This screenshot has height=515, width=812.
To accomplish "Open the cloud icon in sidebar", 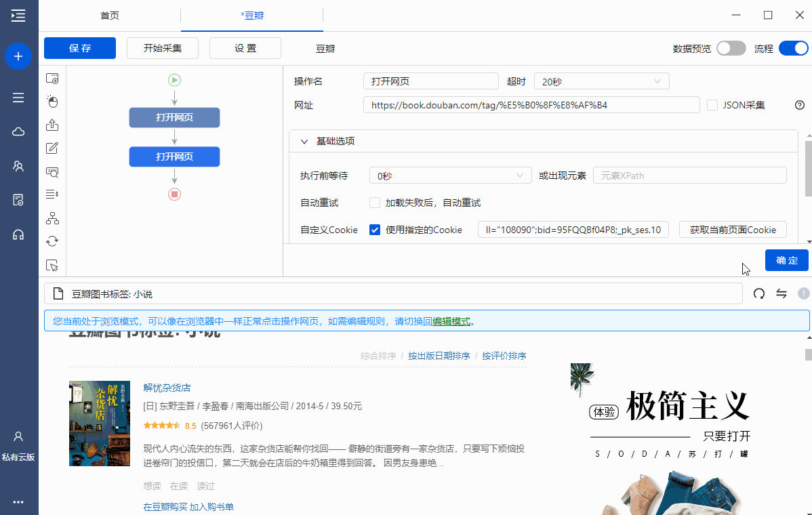I will [18, 131].
